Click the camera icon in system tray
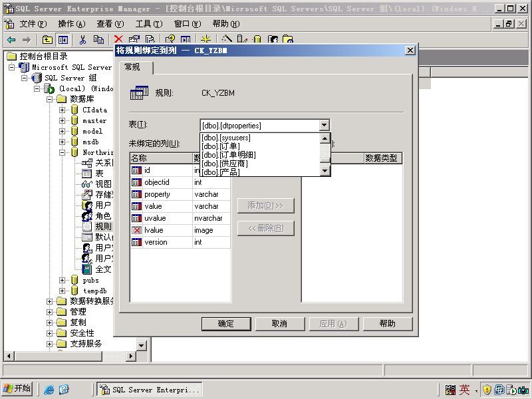Viewport: 532px width, 399px height. pos(524,390)
